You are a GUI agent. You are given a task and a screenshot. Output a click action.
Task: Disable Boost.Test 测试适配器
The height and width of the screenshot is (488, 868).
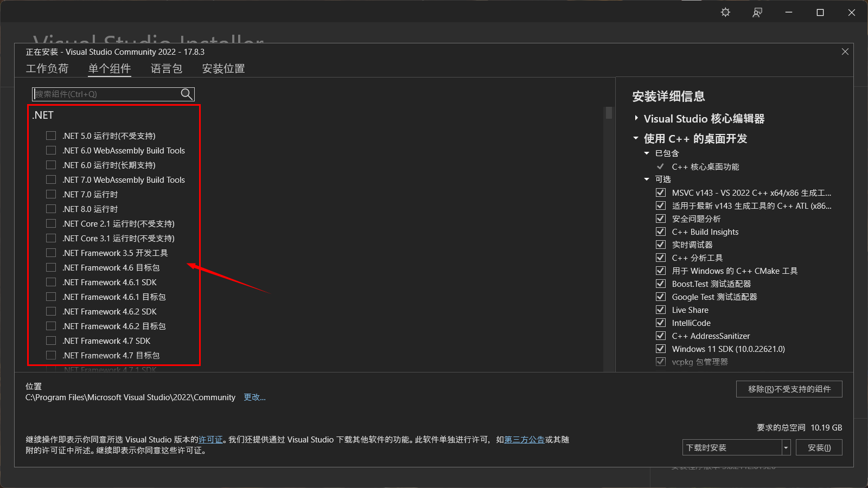point(661,284)
